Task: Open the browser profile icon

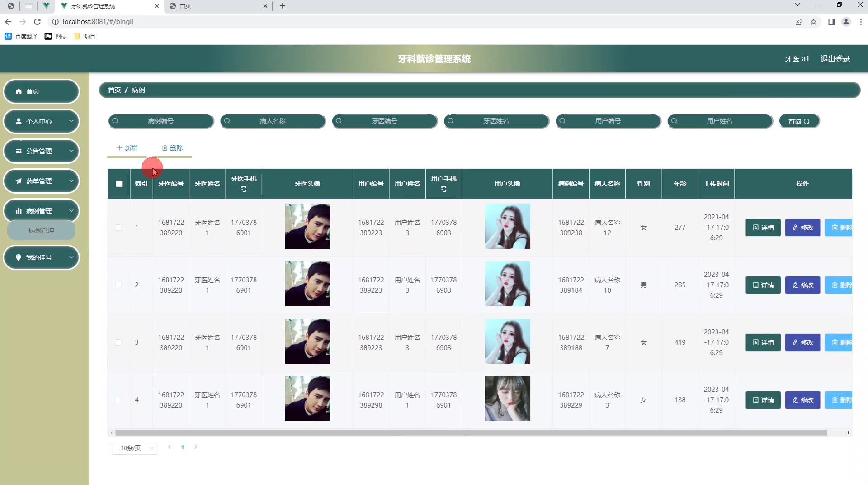Action: coord(846,22)
